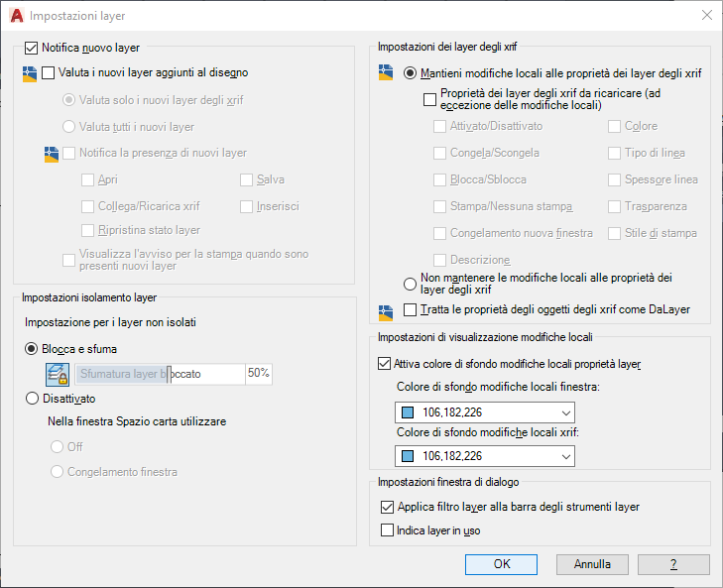Select the Disattivato radio button

pyautogui.click(x=32, y=399)
